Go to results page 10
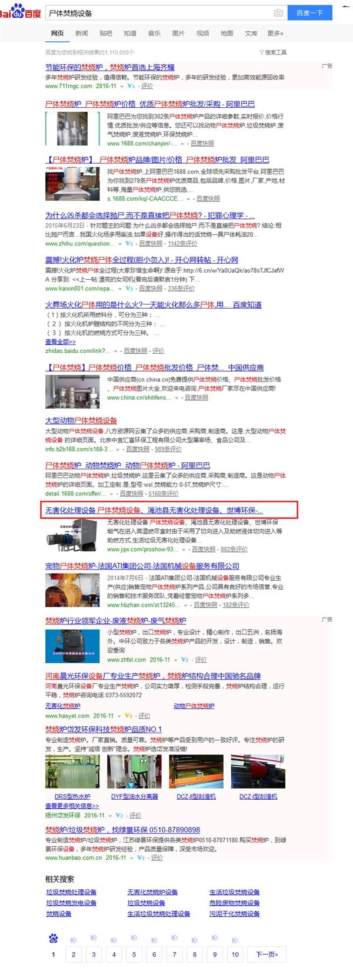This screenshot has height=980, width=353. [x=235, y=955]
